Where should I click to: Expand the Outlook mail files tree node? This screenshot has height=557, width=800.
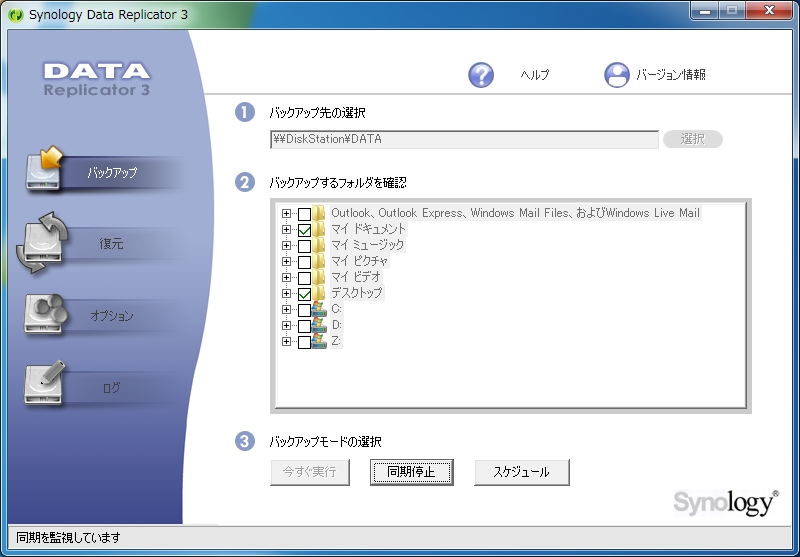pyautogui.click(x=286, y=214)
